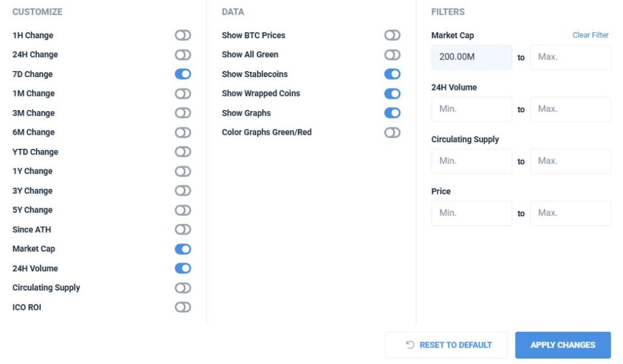Disable Show Stablecoins toggle
Screen dimensions: 623x364
click(x=392, y=74)
